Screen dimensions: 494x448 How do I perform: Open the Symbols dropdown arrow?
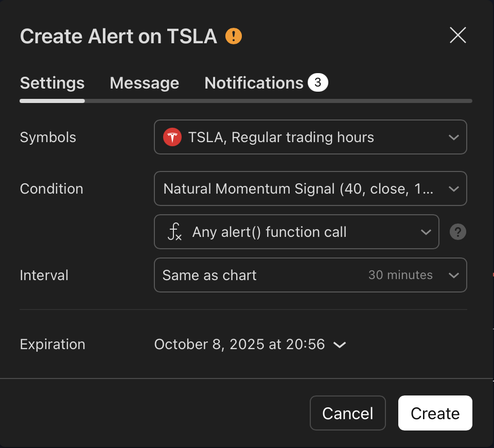(454, 137)
